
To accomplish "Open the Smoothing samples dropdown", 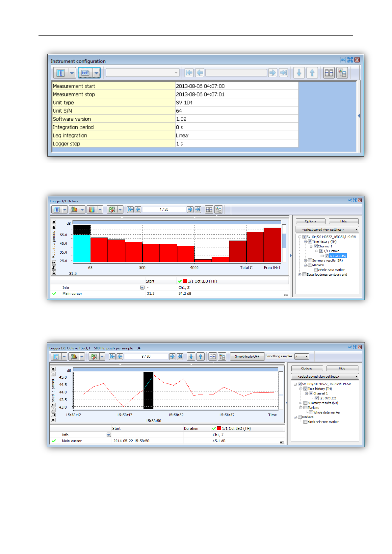I will click(302, 356).
